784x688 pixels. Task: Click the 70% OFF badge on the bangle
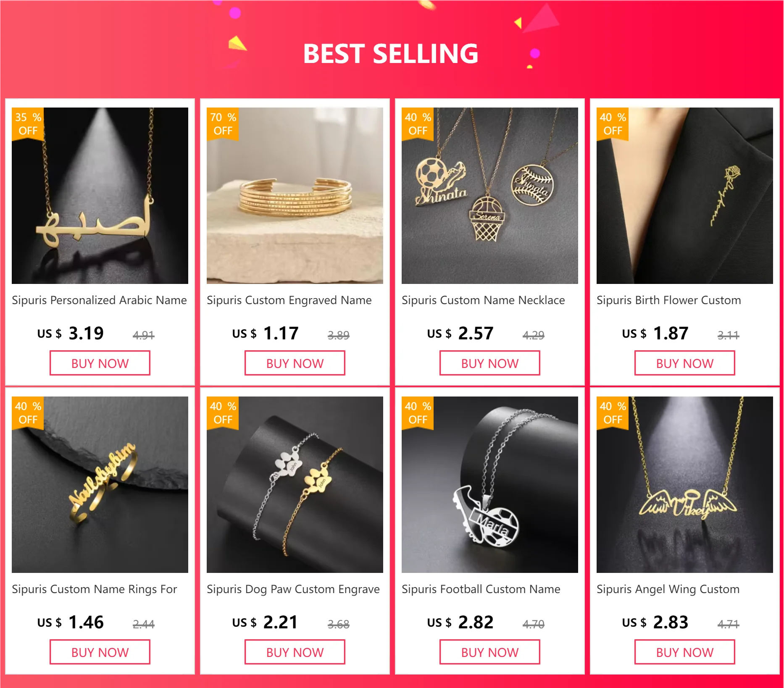coord(223,123)
